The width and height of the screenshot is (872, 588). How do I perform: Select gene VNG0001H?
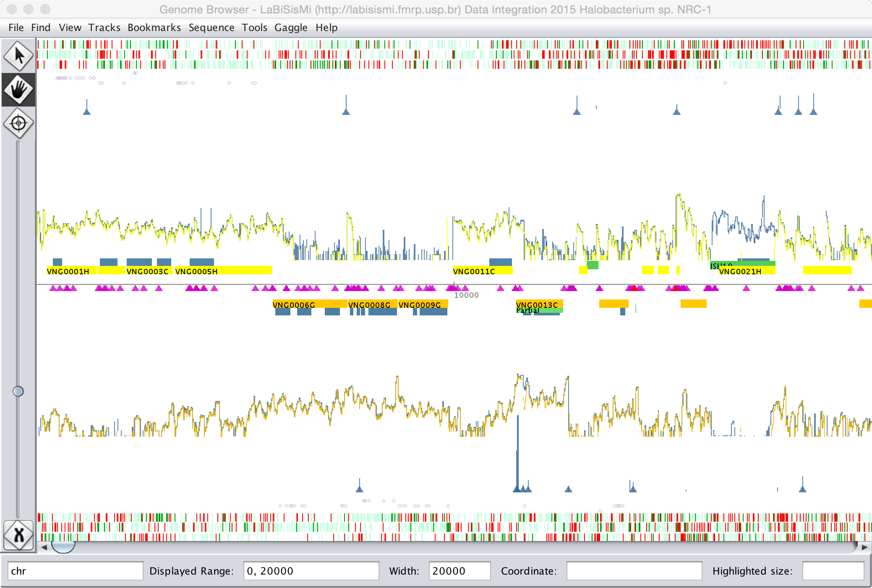(71, 271)
